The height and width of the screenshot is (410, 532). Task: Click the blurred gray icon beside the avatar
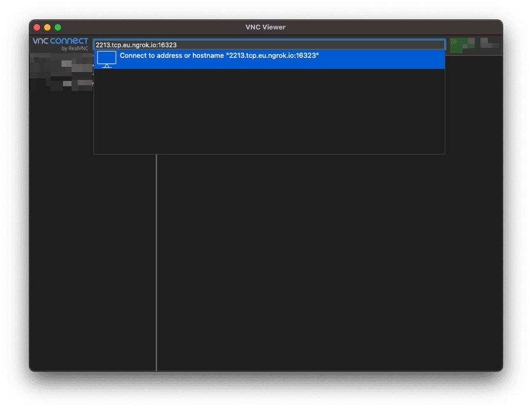488,44
